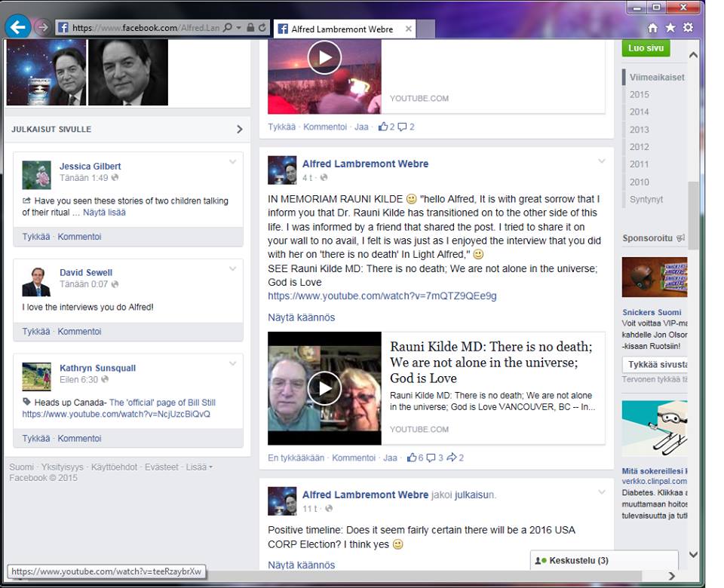
Task: Open the Snickers Suomi ad link
Action: point(652,312)
